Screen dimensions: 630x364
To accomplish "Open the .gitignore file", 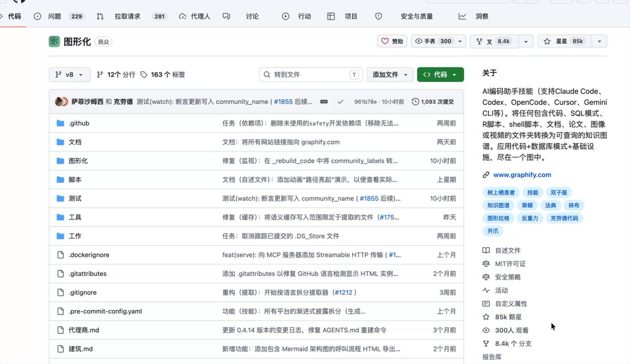I will pyautogui.click(x=82, y=293).
